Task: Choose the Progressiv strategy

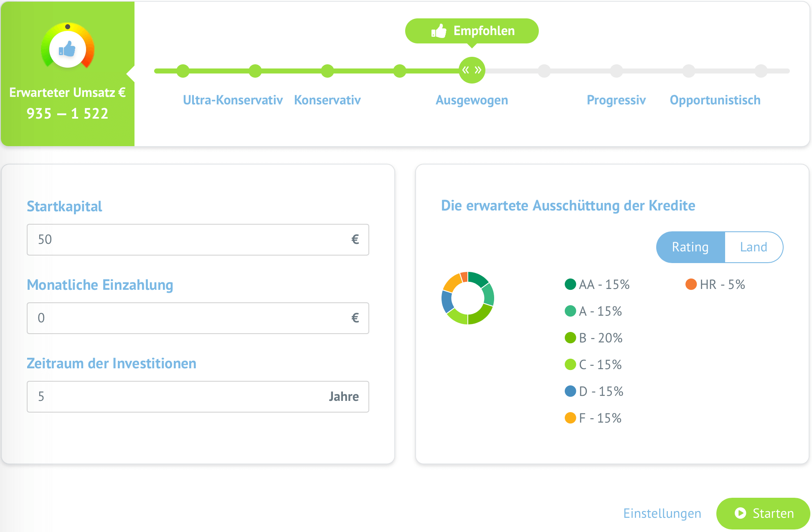Action: (x=616, y=100)
